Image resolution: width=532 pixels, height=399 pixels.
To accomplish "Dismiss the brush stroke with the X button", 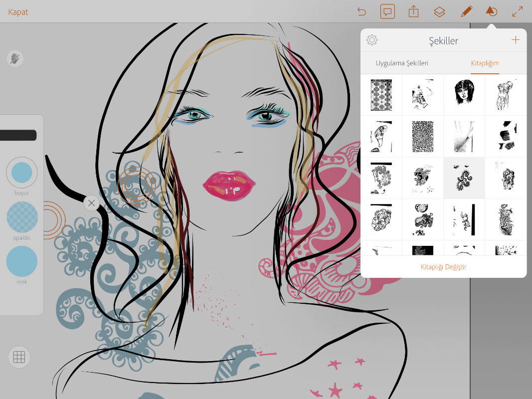I will click(x=91, y=203).
